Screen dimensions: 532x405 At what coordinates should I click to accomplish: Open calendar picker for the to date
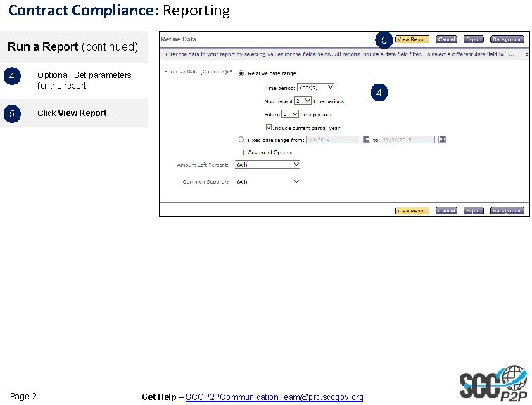click(x=442, y=139)
